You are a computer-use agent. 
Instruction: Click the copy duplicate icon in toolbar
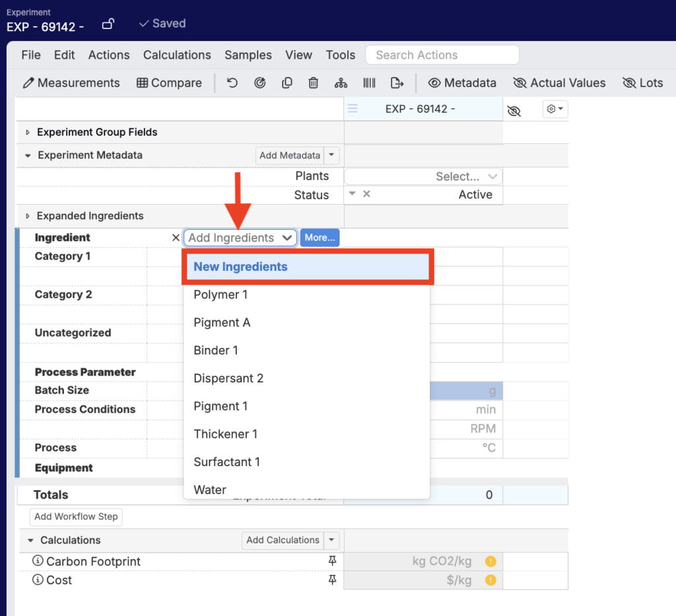pos(287,83)
